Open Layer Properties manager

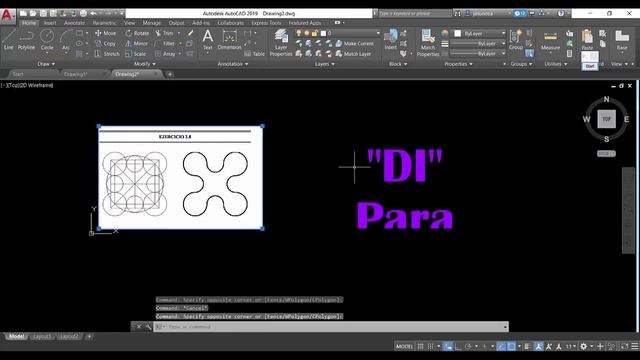[x=281, y=42]
